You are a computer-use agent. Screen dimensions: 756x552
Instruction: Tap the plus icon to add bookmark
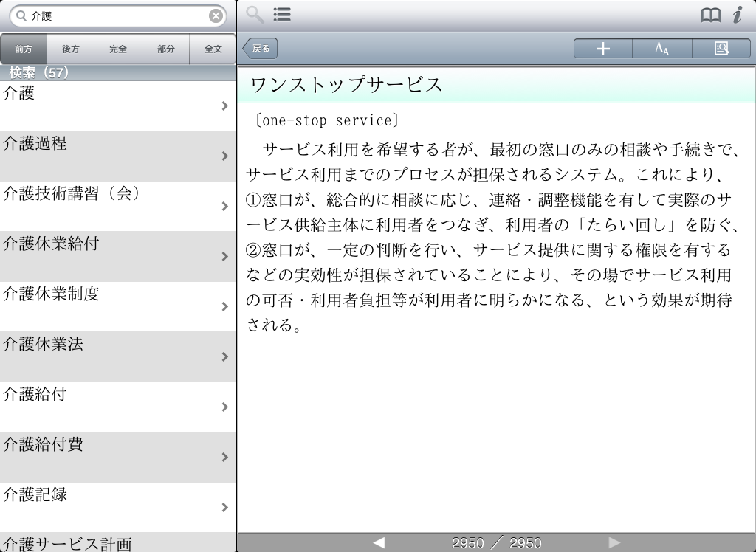point(603,49)
